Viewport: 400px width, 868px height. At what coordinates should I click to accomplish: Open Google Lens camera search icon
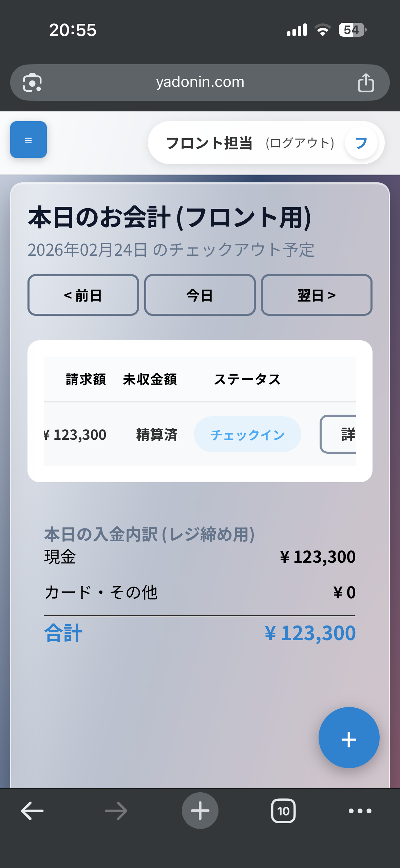(32, 83)
